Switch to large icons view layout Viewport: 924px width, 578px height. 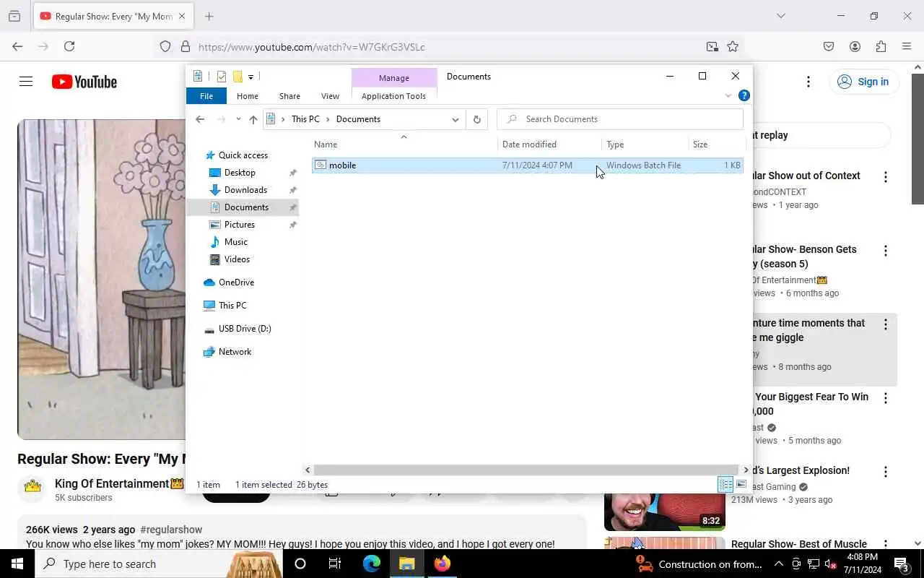coord(741,485)
